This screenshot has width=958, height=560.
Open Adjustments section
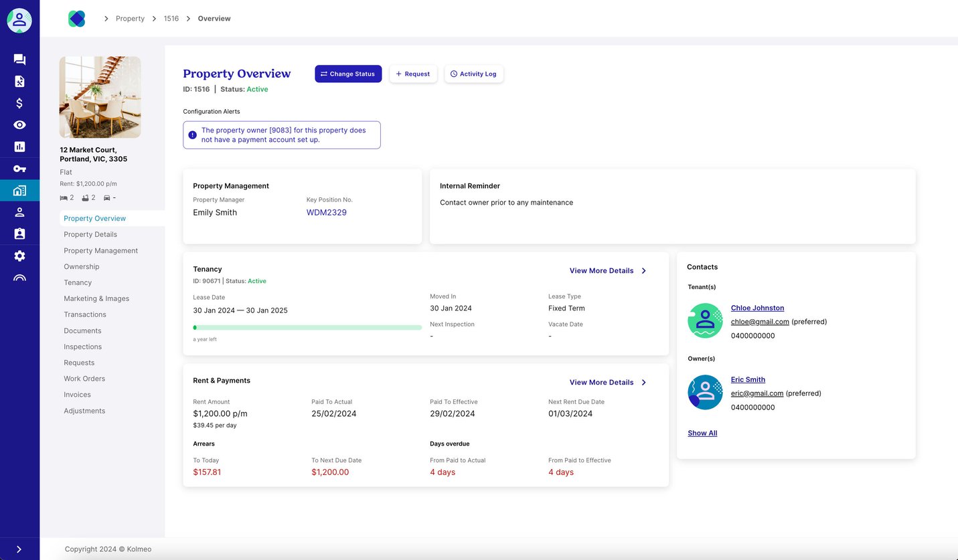point(84,411)
